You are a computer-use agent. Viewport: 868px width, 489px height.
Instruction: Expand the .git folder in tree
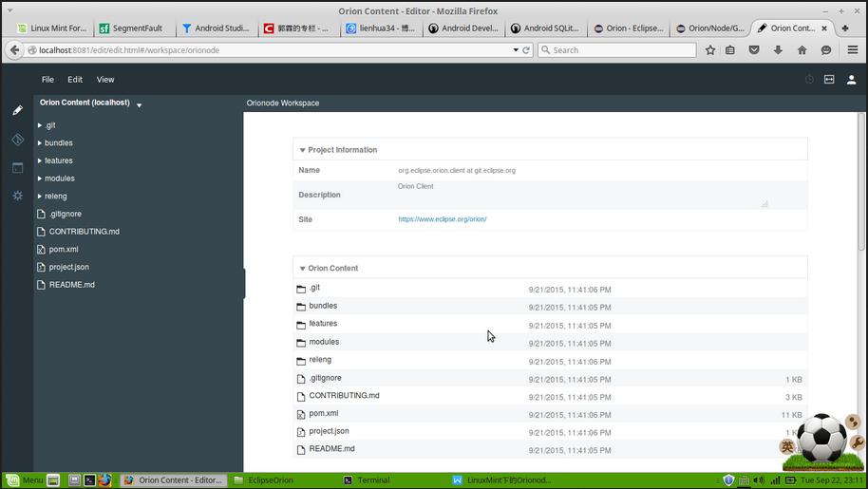[x=40, y=125]
